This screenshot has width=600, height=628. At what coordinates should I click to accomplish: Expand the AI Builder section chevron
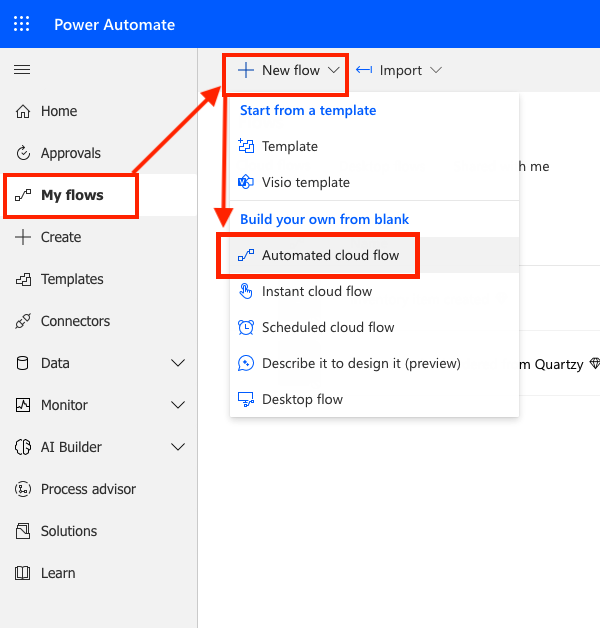(178, 447)
